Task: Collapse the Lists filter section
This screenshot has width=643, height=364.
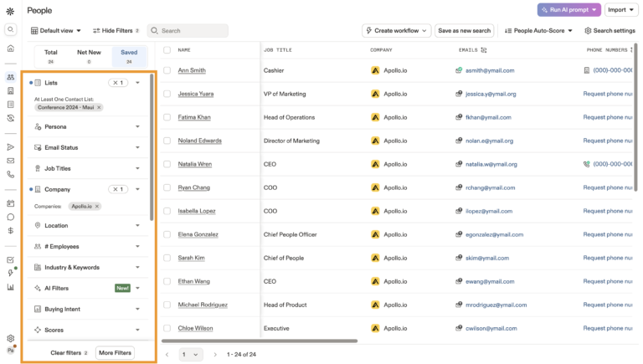Action: [x=138, y=83]
